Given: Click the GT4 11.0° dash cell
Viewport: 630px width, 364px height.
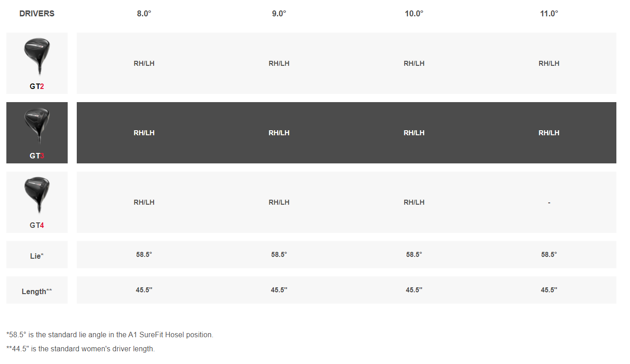Looking at the screenshot, I should point(549,202).
